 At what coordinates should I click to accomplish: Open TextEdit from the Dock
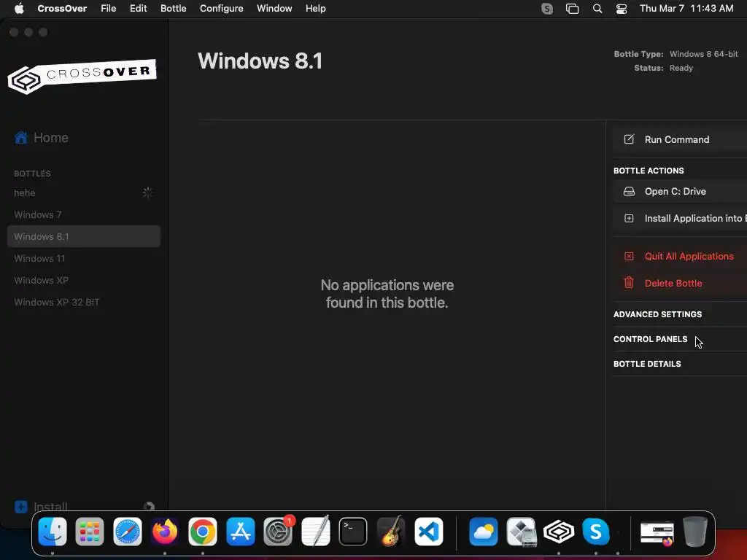(x=315, y=532)
